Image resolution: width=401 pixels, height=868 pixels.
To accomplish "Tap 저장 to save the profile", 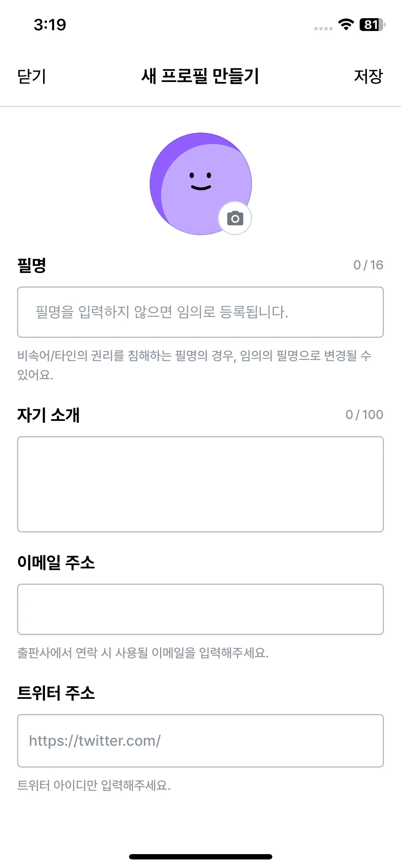I will click(x=368, y=76).
